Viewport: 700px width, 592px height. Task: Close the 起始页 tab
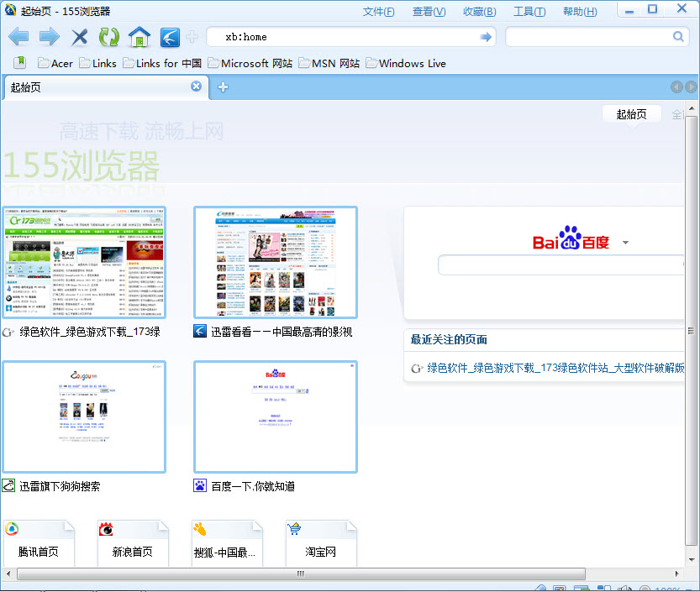pos(196,86)
